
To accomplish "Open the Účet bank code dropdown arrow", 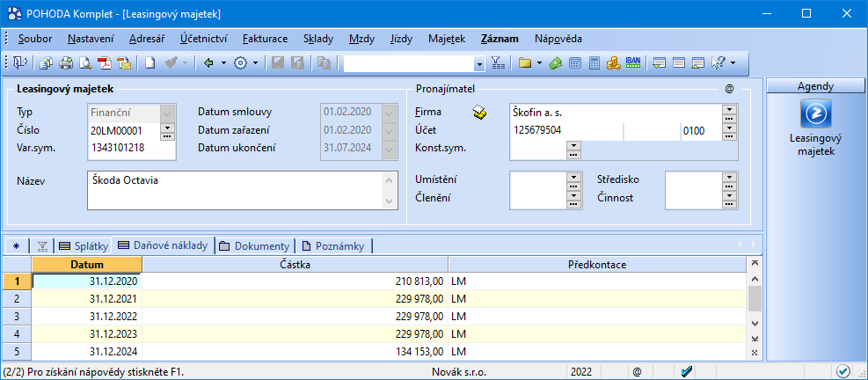I will [730, 128].
